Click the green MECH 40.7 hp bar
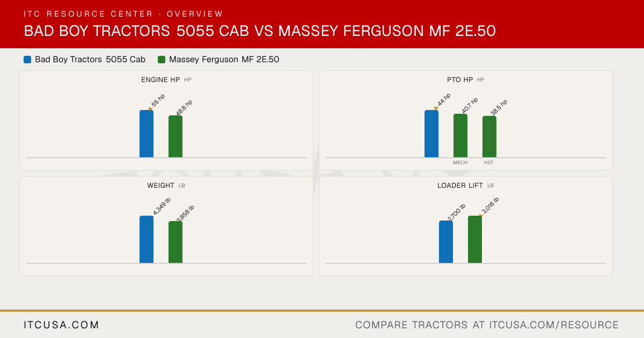Viewport: 644px width, 338px height. tap(460, 136)
